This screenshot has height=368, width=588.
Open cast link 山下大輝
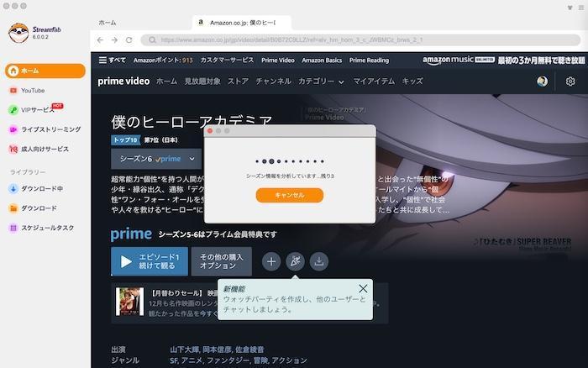pos(185,350)
